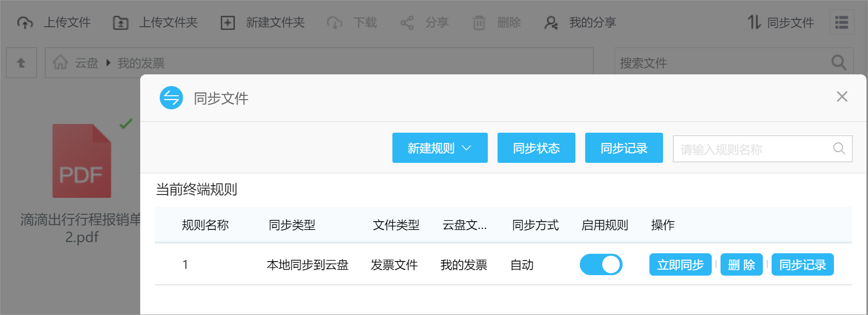Viewport: 868px width, 315px height.
Task: Click the upload folder icon
Action: [121, 23]
